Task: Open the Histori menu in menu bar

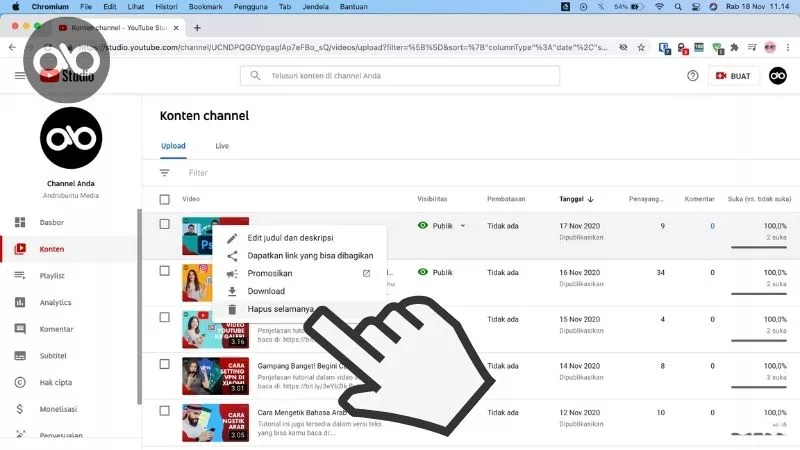Action: tap(166, 7)
